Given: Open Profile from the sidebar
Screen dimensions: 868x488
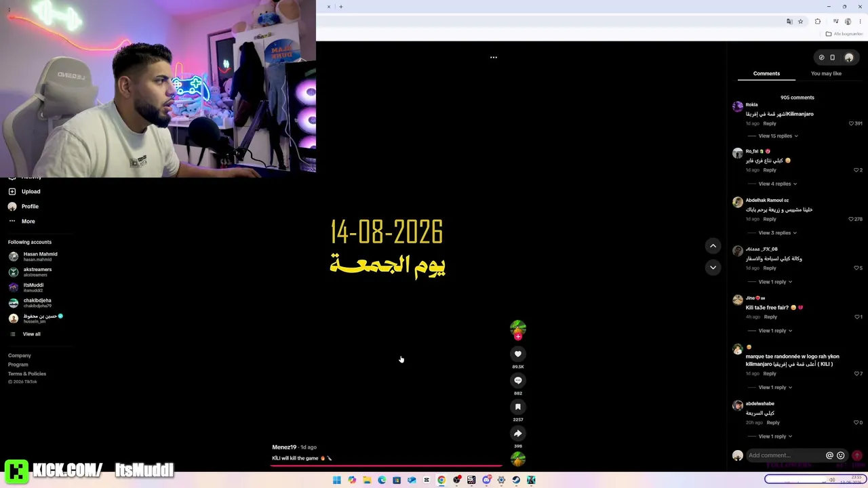Looking at the screenshot, I should coord(23,207).
